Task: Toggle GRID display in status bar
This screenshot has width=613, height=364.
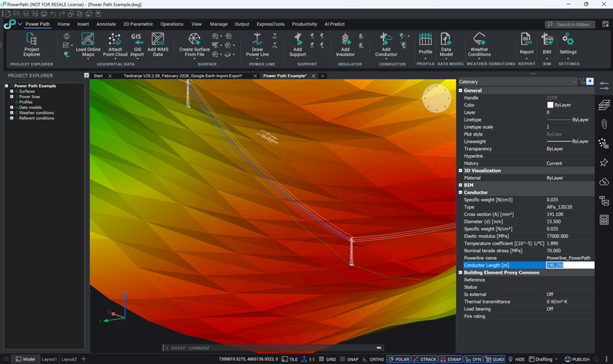Action: click(328, 359)
